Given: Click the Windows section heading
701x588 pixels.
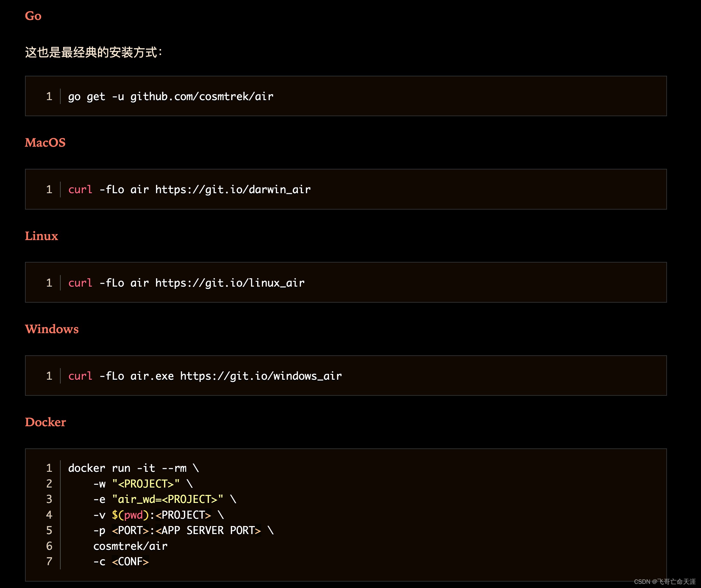Looking at the screenshot, I should coord(52,329).
